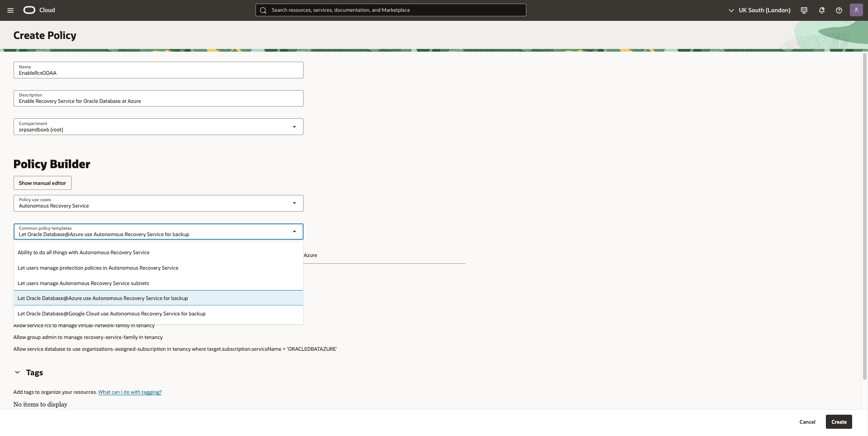This screenshot has width=868, height=436.
Task: Open the Help menu icon
Action: point(839,10)
